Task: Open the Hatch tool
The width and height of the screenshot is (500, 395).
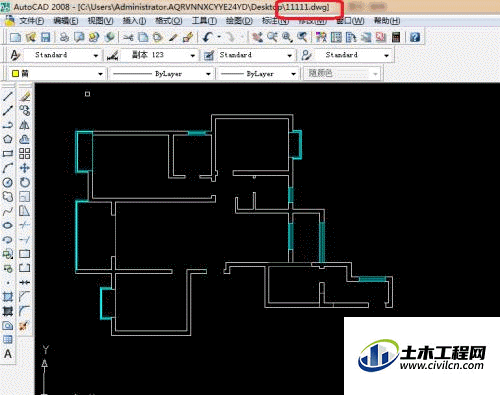Action: 8,297
